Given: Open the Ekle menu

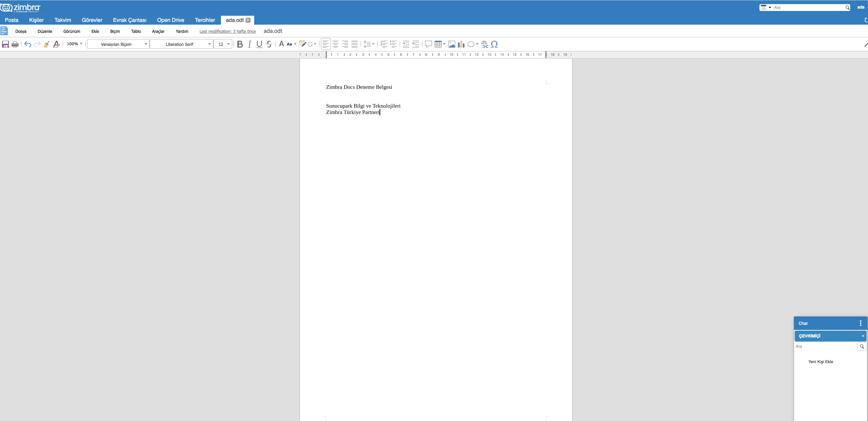Looking at the screenshot, I should coord(95,31).
